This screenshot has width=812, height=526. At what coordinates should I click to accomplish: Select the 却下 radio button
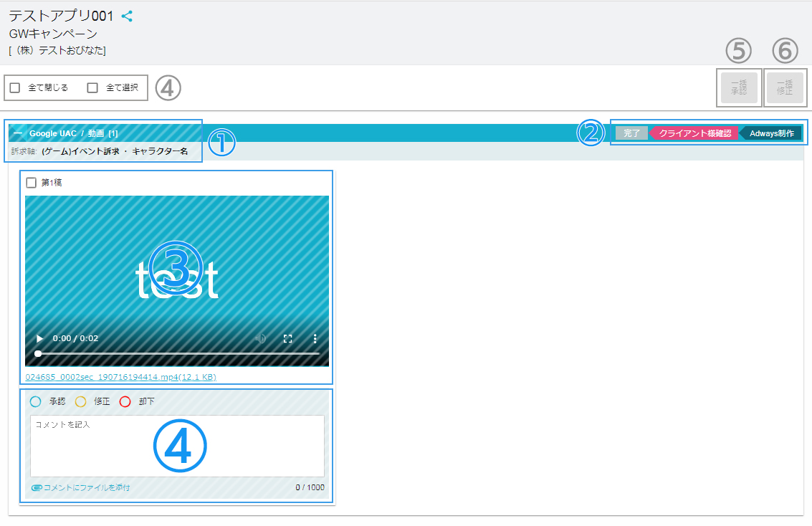[125, 402]
